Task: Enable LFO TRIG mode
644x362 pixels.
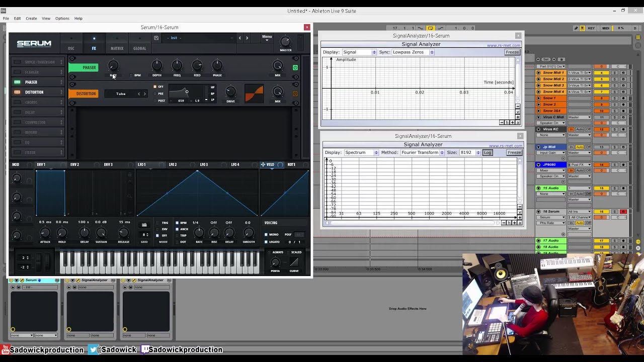Action: click(157, 223)
